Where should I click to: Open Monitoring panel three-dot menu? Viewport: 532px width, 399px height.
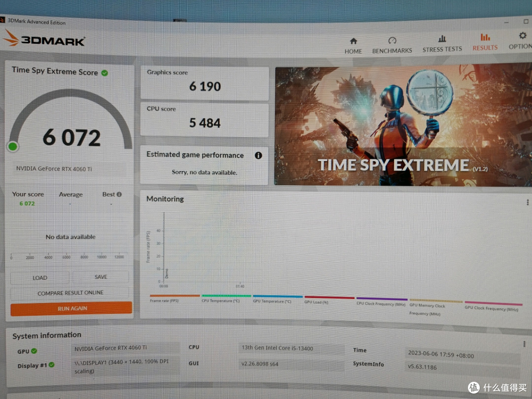pos(527,202)
